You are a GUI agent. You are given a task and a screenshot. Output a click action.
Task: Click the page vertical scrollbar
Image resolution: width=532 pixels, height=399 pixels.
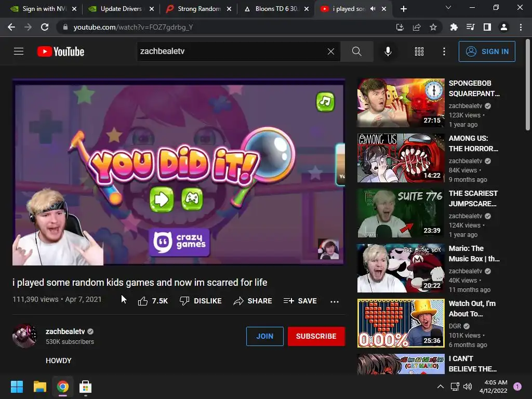tap(528, 85)
